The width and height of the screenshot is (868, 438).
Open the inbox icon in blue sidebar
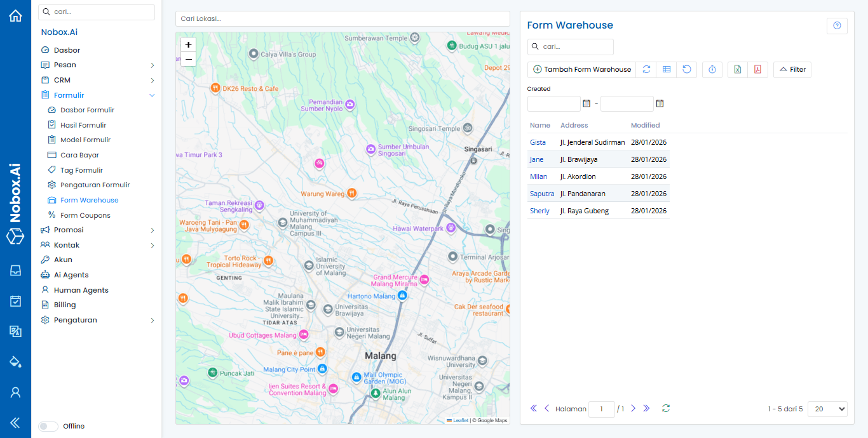15,270
